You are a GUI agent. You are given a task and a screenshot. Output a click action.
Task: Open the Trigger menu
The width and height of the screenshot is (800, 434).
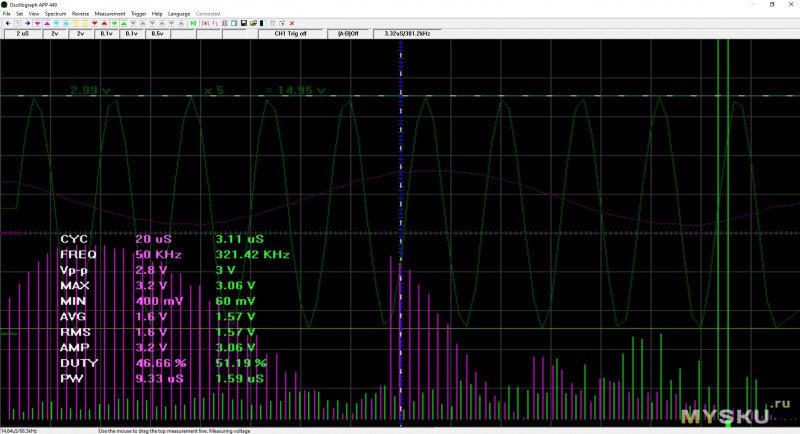point(138,14)
